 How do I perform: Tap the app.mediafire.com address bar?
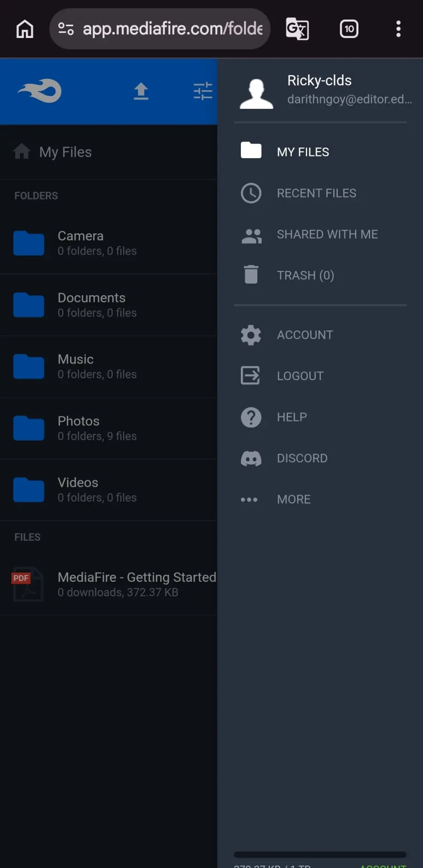pos(160,29)
